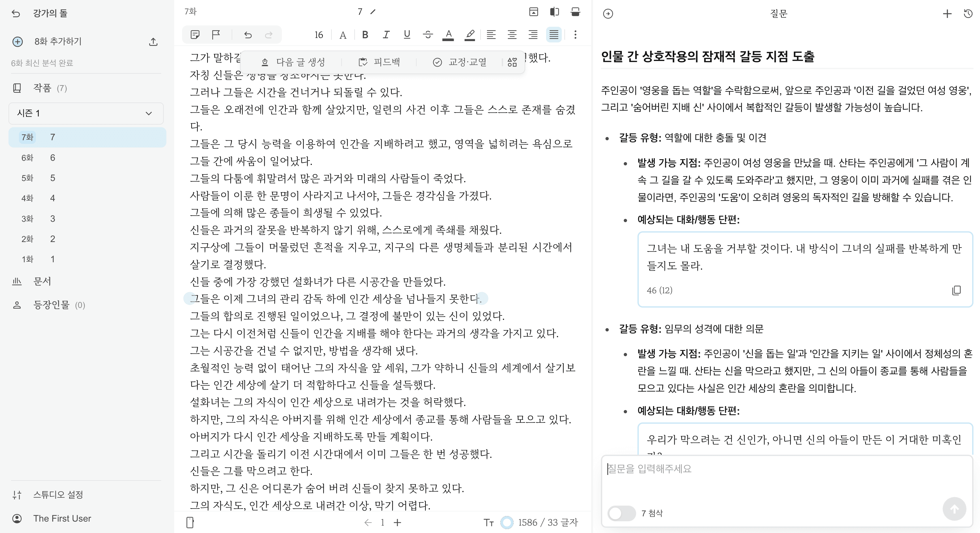This screenshot has height=533, width=980.
Task: Open the three-dot more options menu
Action: [575, 35]
